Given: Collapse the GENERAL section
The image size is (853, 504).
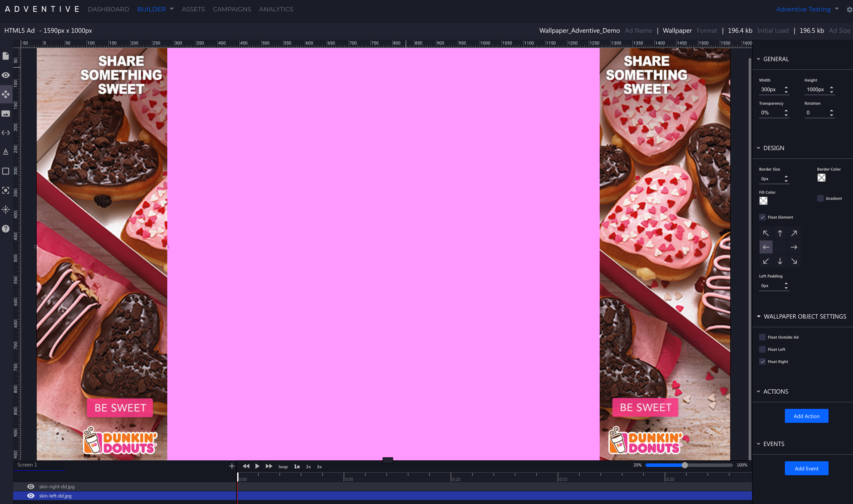Looking at the screenshot, I should point(758,59).
